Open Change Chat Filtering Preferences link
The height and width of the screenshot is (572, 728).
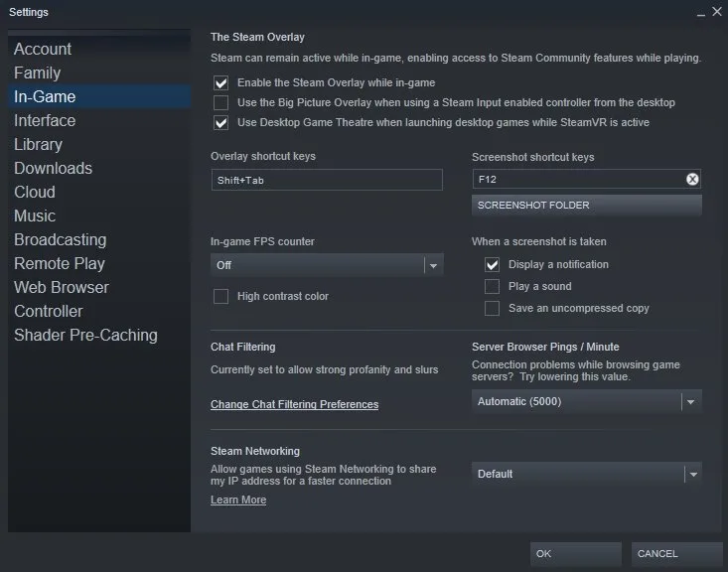tap(294, 404)
